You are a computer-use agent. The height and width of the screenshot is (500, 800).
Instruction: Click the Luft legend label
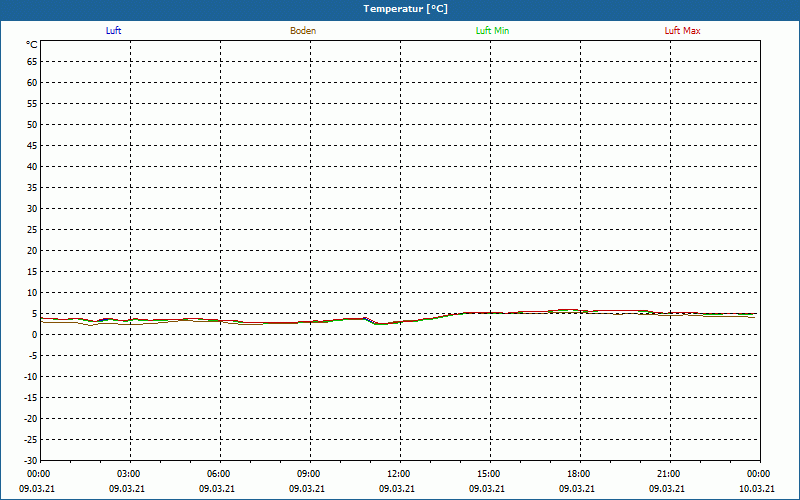[x=113, y=31]
